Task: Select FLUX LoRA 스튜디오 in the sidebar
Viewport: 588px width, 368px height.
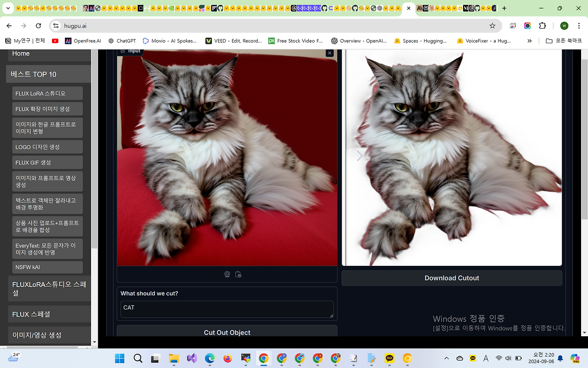Action: pos(47,93)
